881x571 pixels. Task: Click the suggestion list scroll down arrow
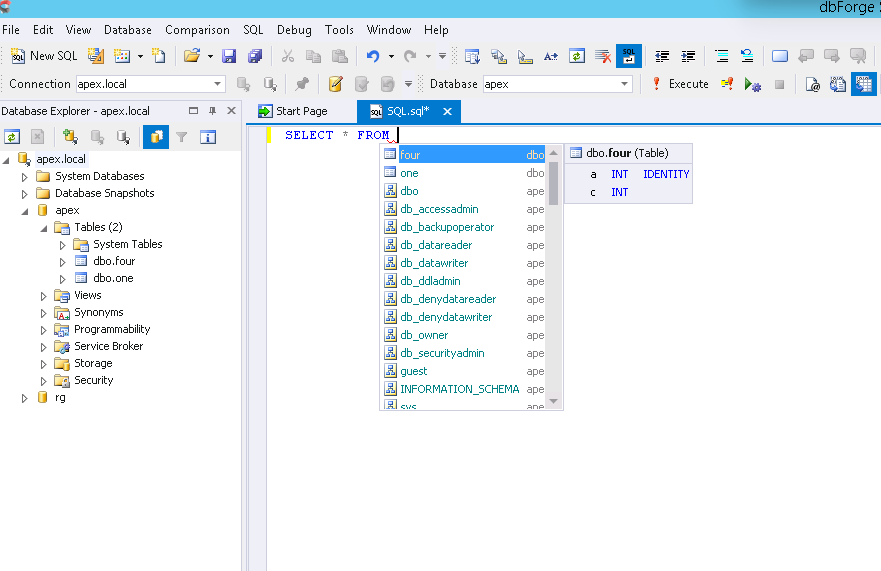(553, 401)
